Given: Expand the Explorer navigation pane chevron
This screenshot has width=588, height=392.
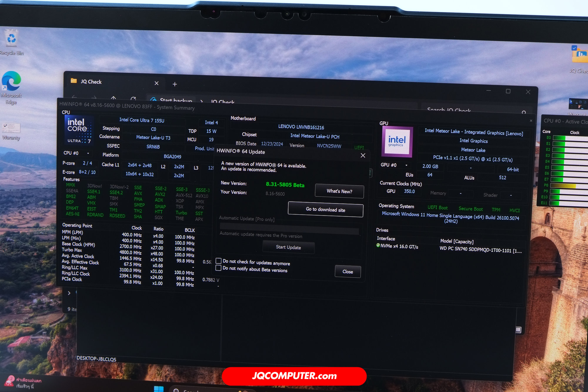Looking at the screenshot, I should [69, 293].
